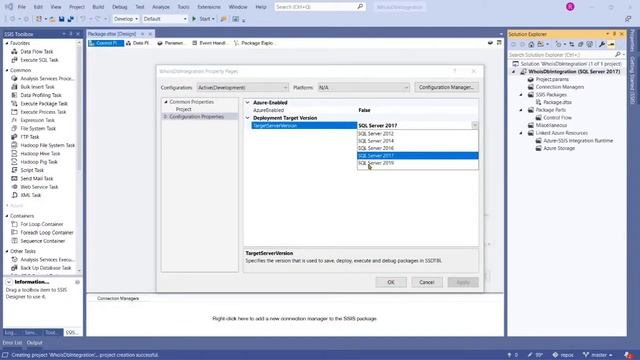Click the Apply button
The image size is (640, 360).
pos(463,282)
